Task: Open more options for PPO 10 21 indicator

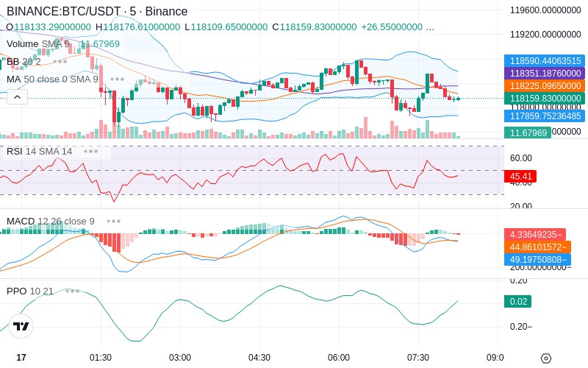Action: point(72,291)
